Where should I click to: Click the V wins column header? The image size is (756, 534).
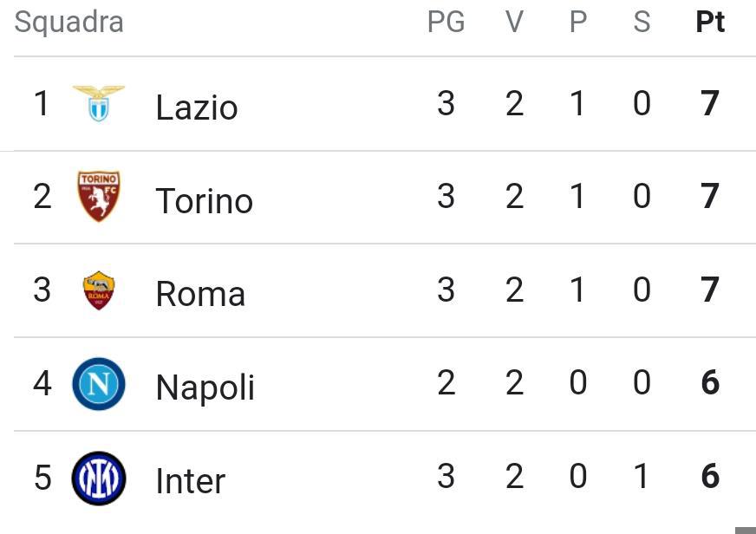(x=514, y=23)
